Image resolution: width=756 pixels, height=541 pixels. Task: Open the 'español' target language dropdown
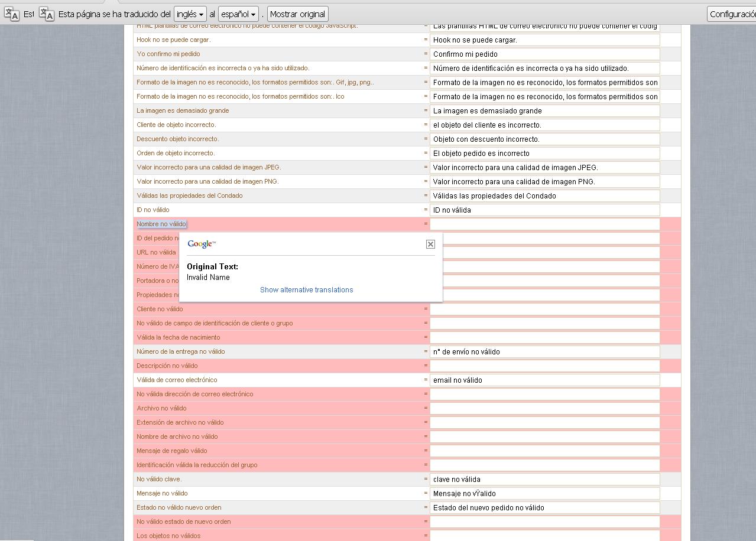[x=239, y=14]
